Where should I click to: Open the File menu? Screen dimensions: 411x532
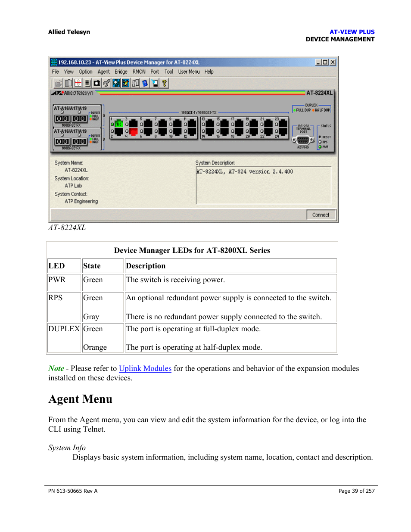(x=56, y=72)
